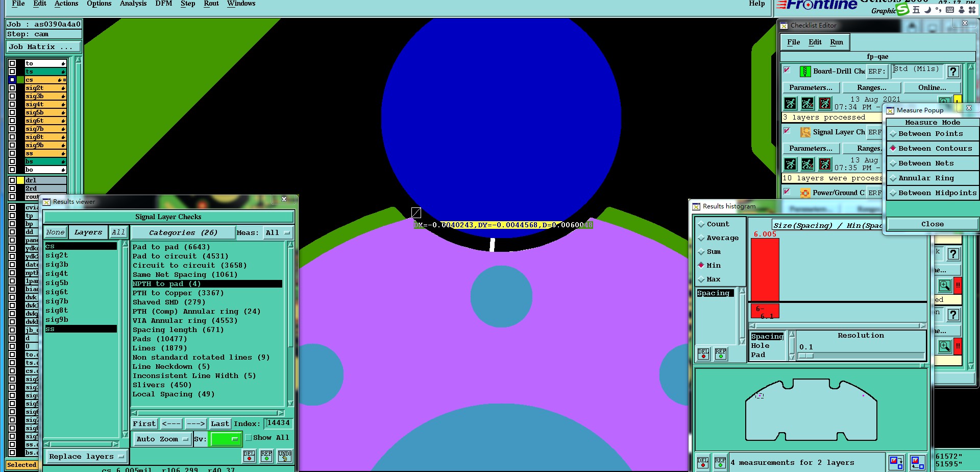The height and width of the screenshot is (472, 980).
Task: Open the DFM menu
Action: 163,4
